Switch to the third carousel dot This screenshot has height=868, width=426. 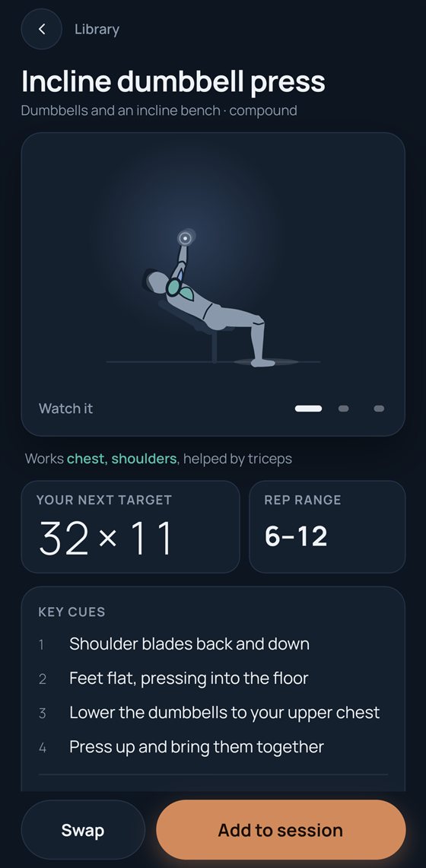tap(379, 409)
